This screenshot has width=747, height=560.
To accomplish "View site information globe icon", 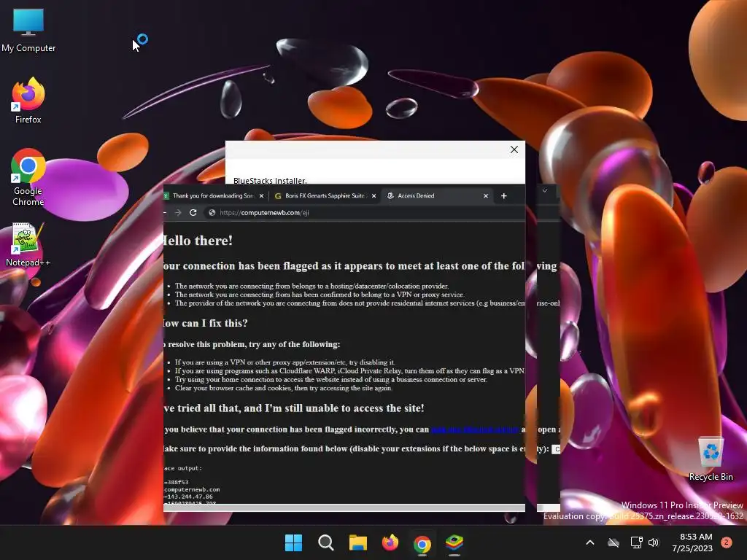I will tap(212, 212).
